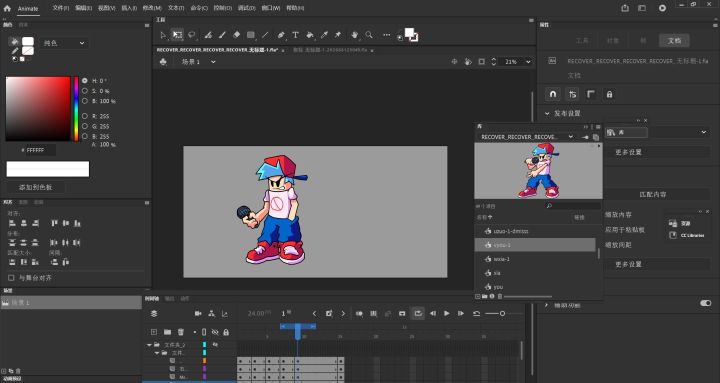Click the loop playback icon
Screen dimensions: 720x383
click(x=418, y=314)
